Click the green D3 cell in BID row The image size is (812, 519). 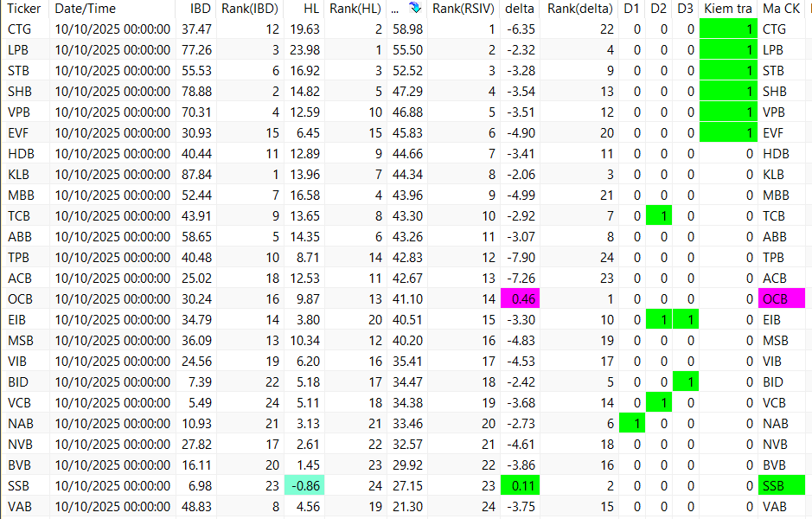point(686,381)
